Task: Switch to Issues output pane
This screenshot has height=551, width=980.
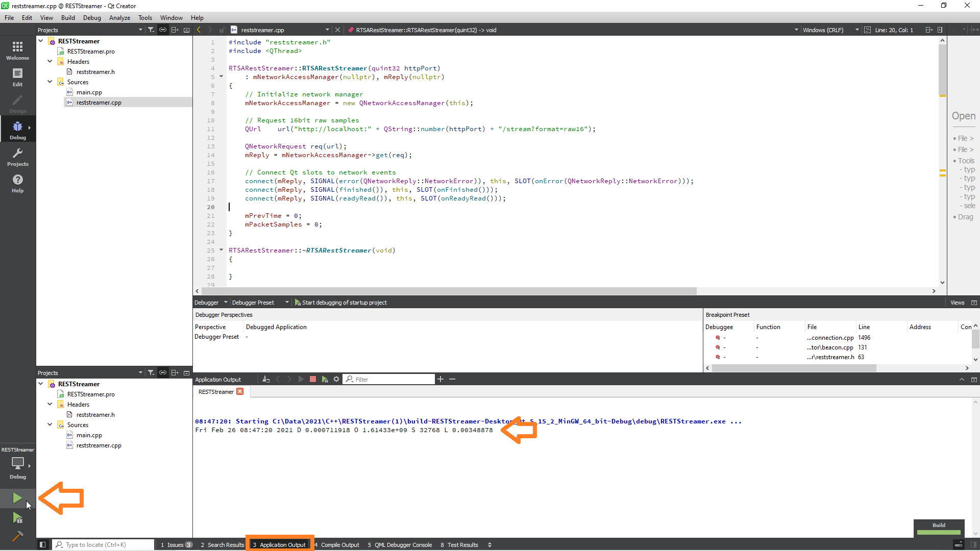Action: [x=176, y=544]
